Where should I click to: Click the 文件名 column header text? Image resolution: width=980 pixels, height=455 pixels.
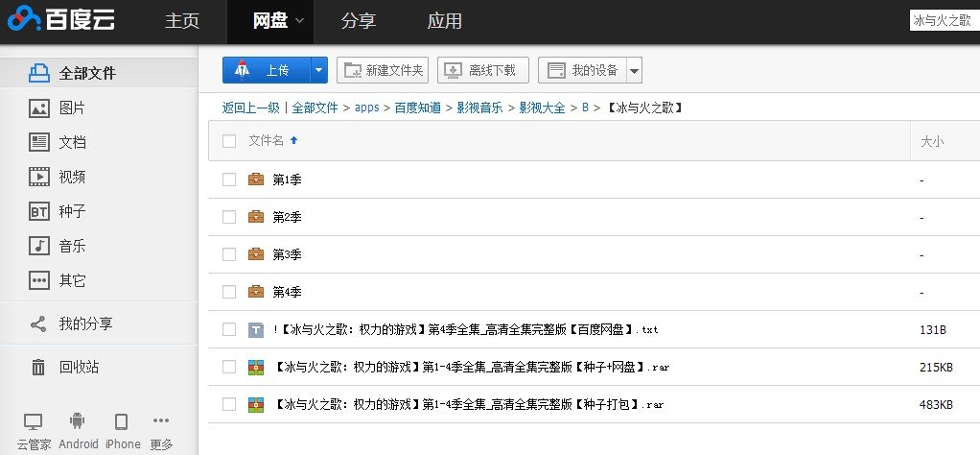click(x=267, y=141)
